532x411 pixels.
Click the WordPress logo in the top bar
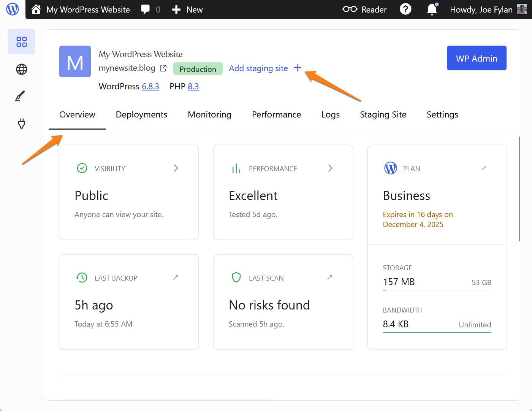(x=13, y=9)
